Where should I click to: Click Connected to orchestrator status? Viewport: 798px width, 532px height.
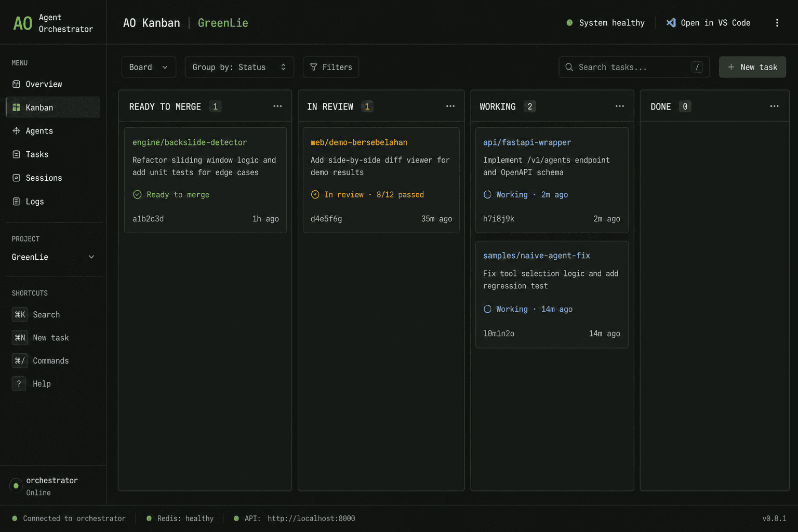[x=69, y=518]
